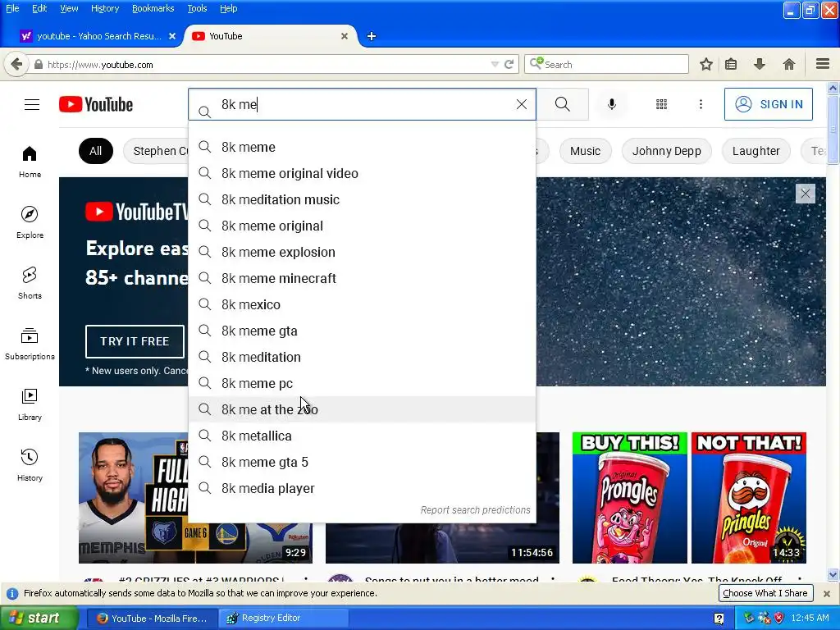Close the YouTubeTV banner ad
The width and height of the screenshot is (840, 630).
point(806,194)
